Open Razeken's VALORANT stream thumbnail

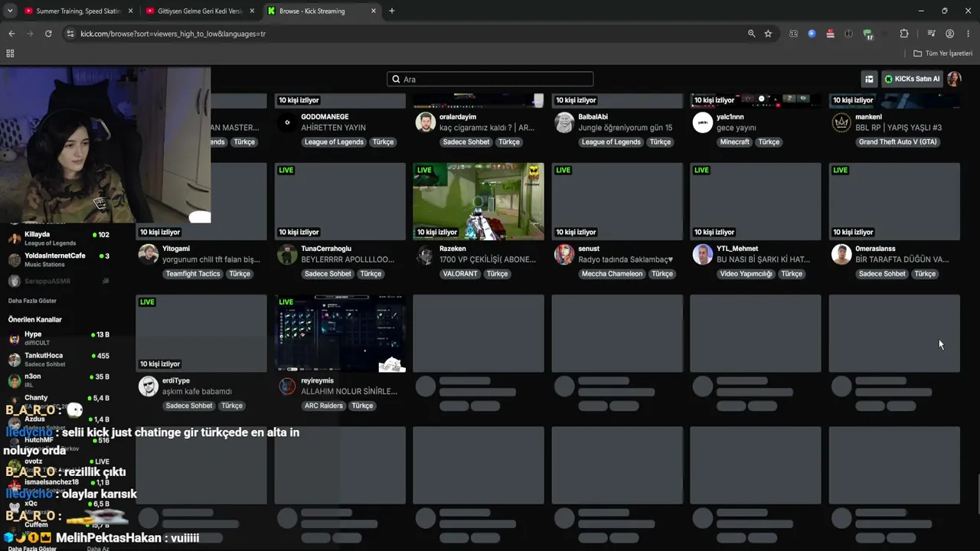[x=479, y=201]
